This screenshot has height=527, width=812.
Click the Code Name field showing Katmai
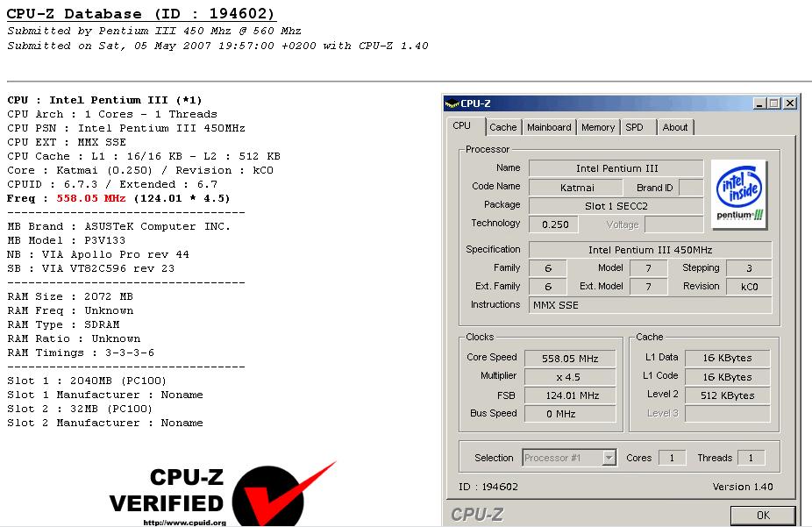tap(577, 188)
